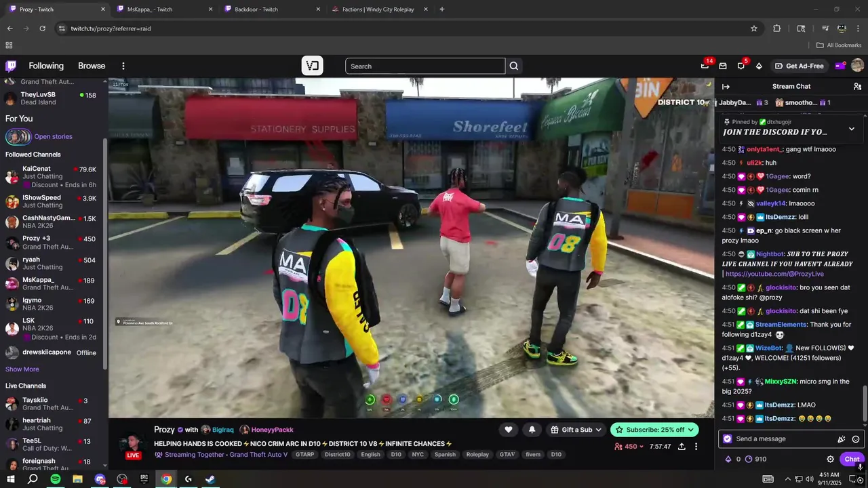Click the Twitch search magnifier button

(x=514, y=66)
